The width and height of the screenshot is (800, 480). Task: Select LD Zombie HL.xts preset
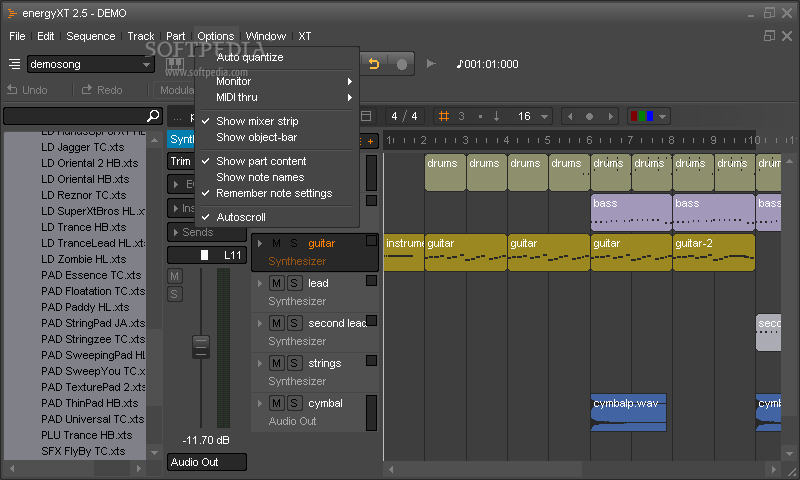[x=84, y=259]
